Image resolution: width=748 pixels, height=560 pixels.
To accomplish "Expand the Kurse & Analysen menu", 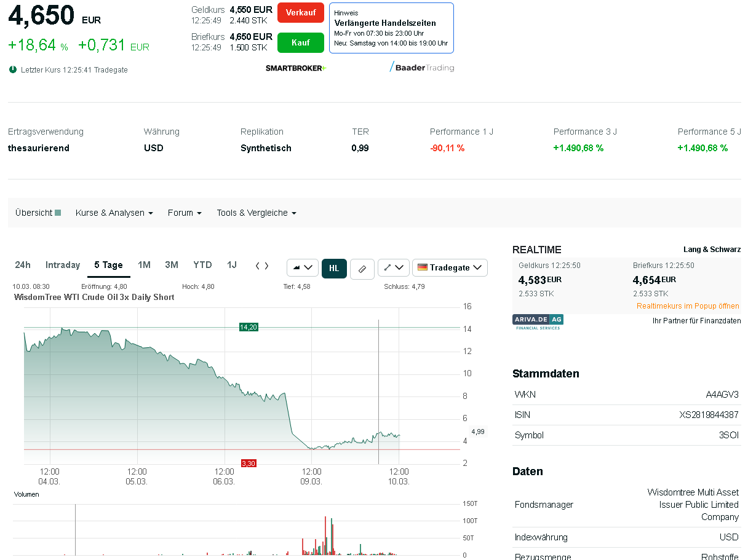I will tap(114, 213).
